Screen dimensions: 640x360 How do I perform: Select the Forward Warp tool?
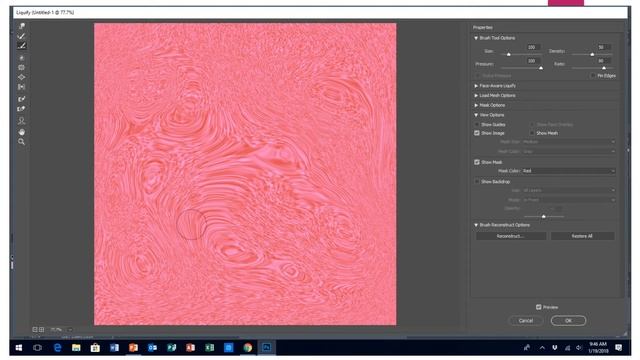22,26
